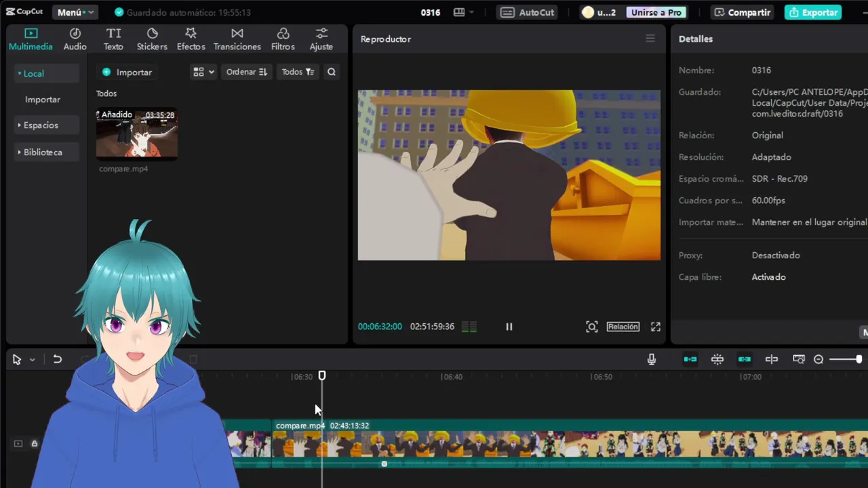Pause playback in the player

click(509, 327)
